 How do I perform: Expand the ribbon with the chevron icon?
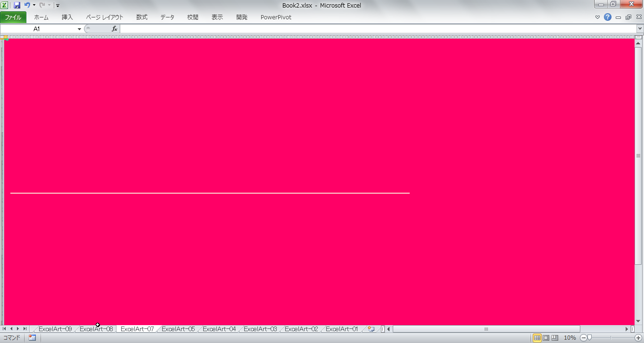pyautogui.click(x=598, y=17)
